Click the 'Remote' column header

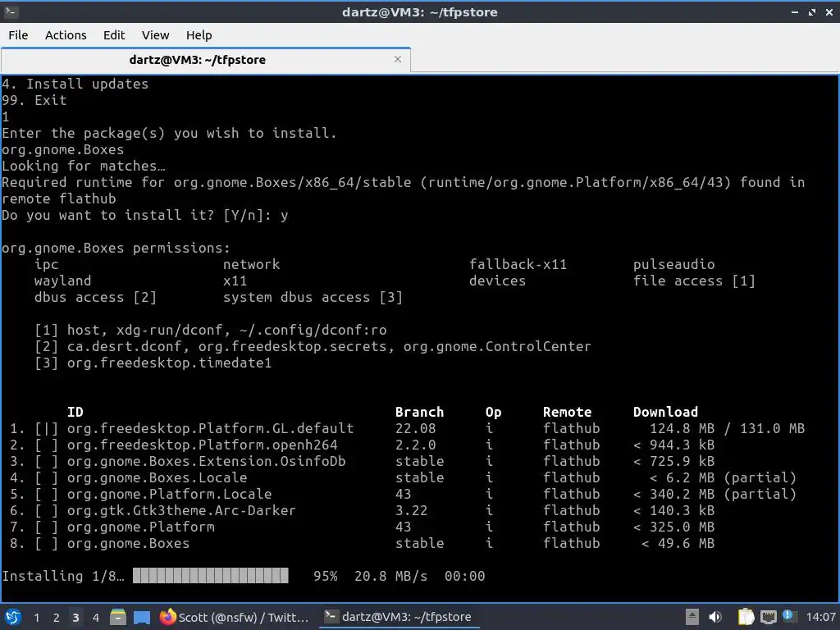(568, 412)
